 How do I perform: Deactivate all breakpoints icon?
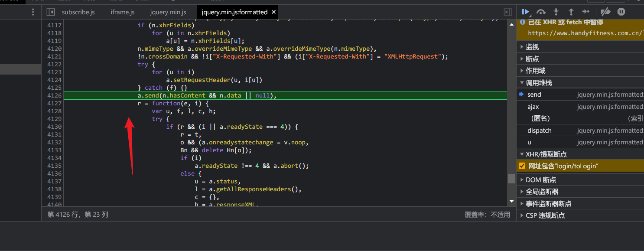point(605,12)
